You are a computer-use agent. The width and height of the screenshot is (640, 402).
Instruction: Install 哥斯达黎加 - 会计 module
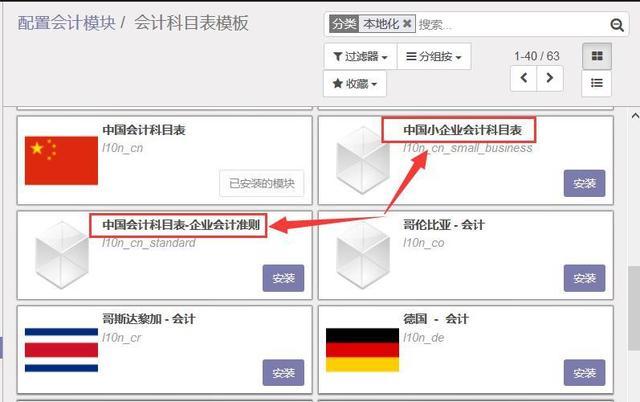283,373
